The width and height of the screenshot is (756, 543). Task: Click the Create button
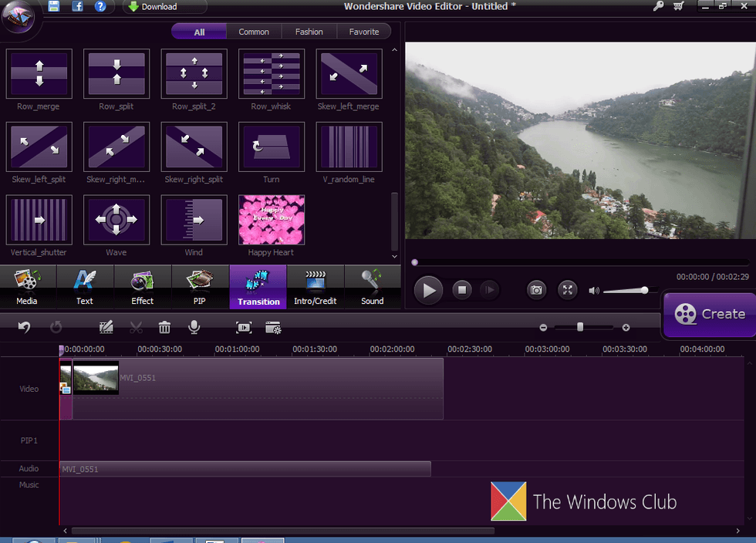click(x=710, y=314)
